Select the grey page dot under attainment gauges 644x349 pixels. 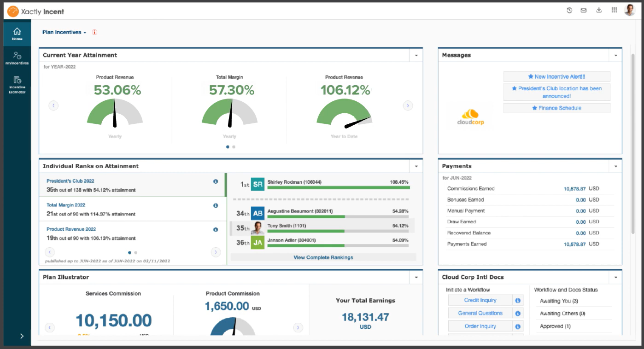click(234, 147)
